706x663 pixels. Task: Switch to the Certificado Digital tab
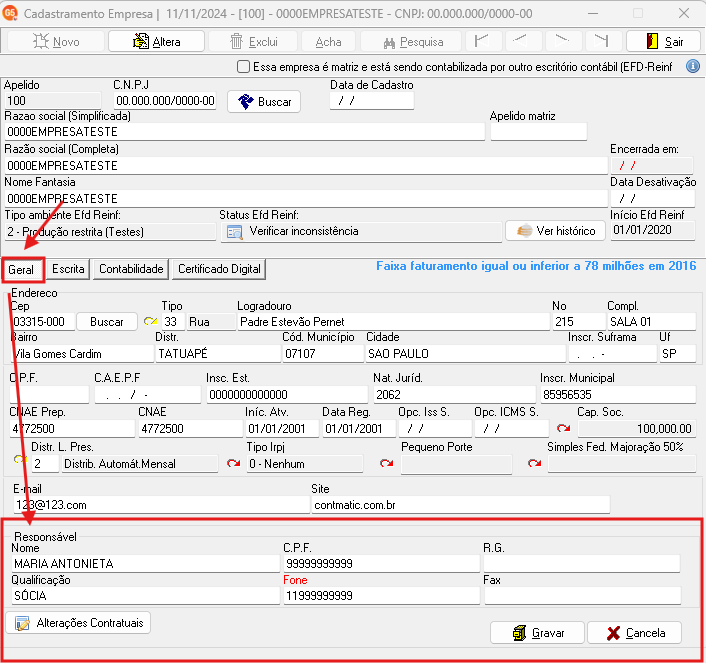[219, 269]
